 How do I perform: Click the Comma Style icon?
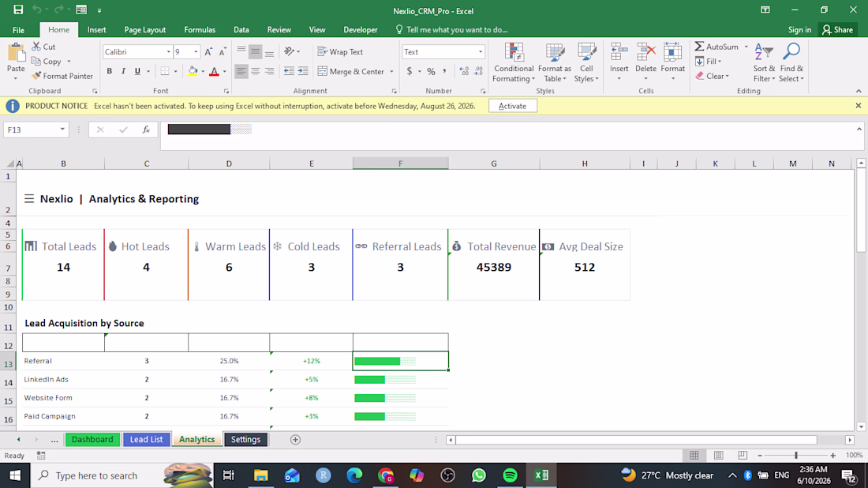444,71
